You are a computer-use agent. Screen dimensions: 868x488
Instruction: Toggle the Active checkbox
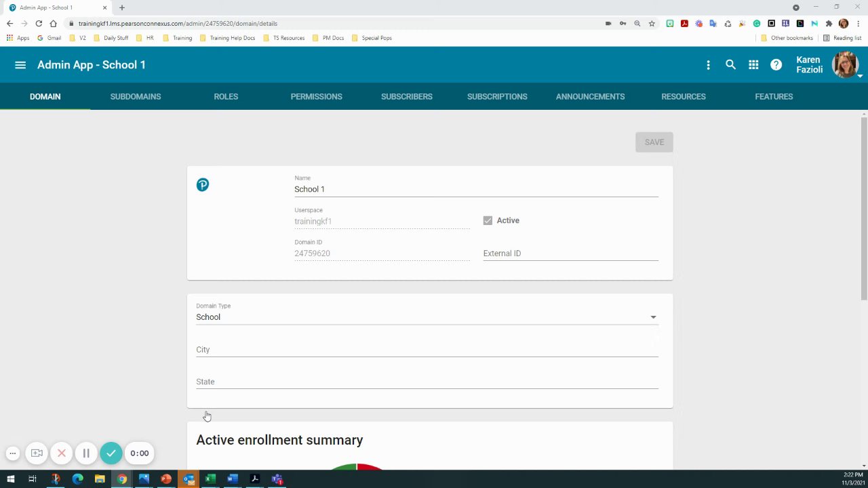click(488, 220)
